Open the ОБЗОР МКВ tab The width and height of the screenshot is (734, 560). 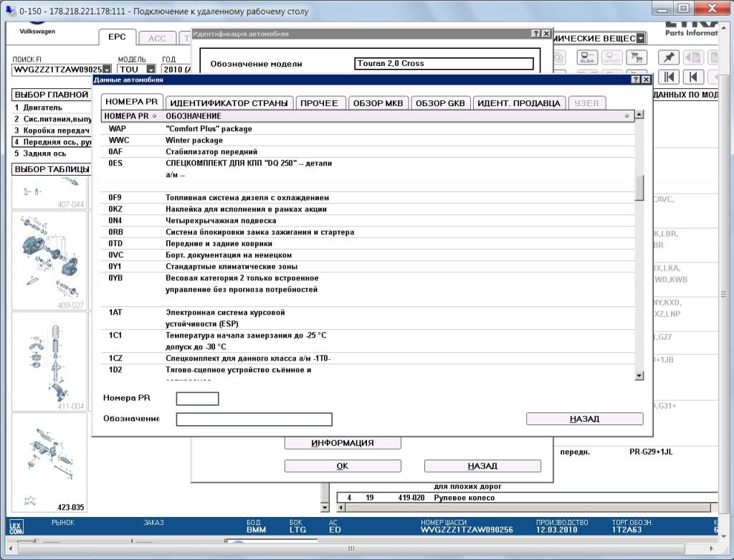pos(378,103)
